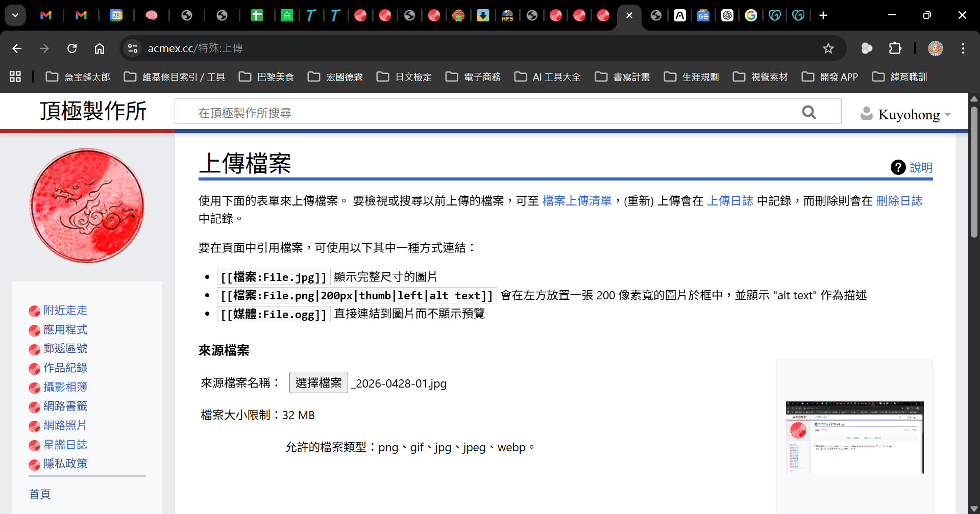
Task: Click the 說明 help question mark icon
Action: (x=898, y=167)
